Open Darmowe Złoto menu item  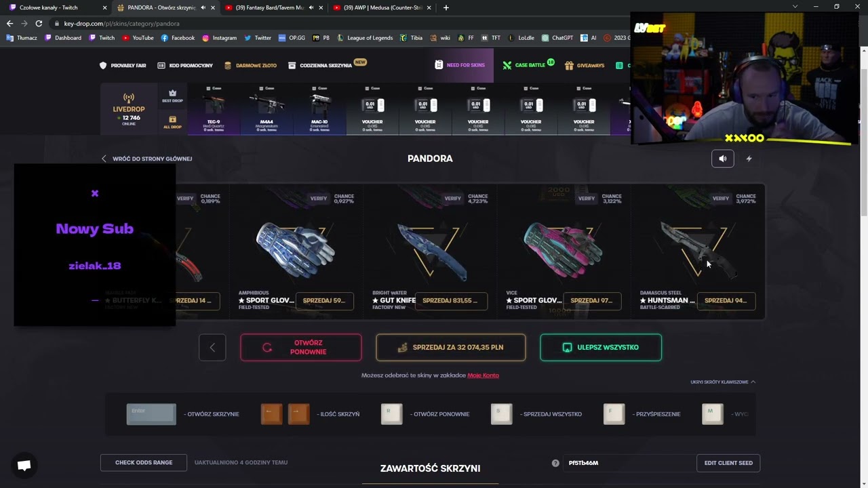click(x=250, y=66)
